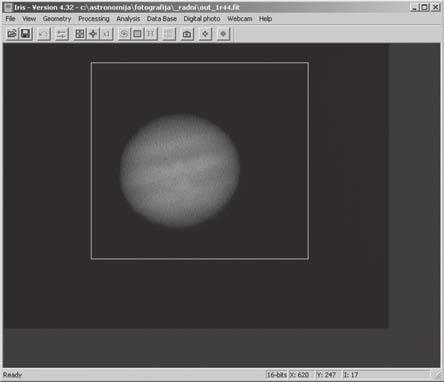Click the four-squares grid toolbar icon
The image size is (444, 382).
pos(80,34)
